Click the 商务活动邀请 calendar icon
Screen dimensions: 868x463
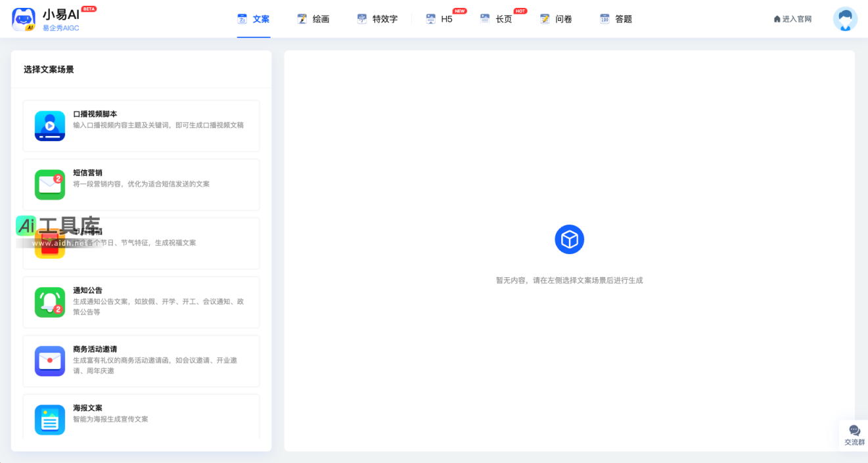49,361
